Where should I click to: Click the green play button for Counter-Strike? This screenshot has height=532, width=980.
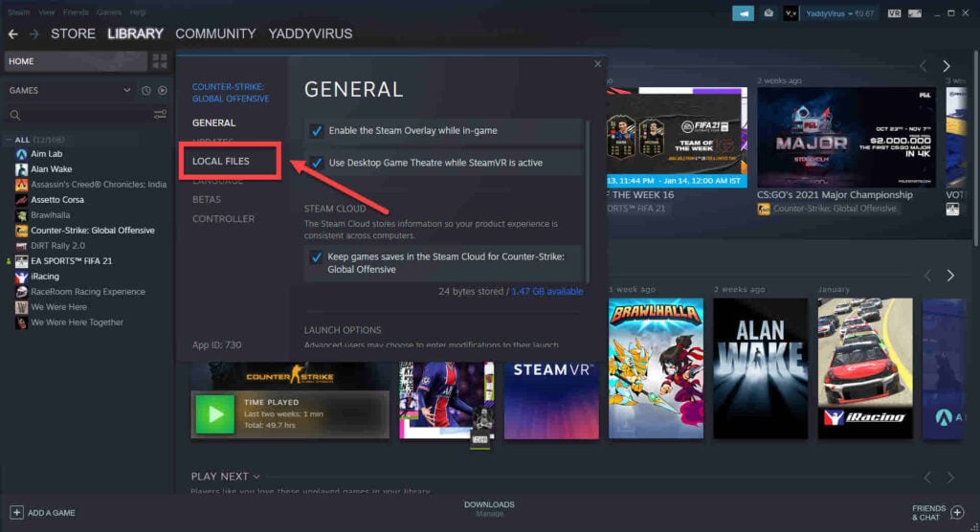tap(214, 414)
